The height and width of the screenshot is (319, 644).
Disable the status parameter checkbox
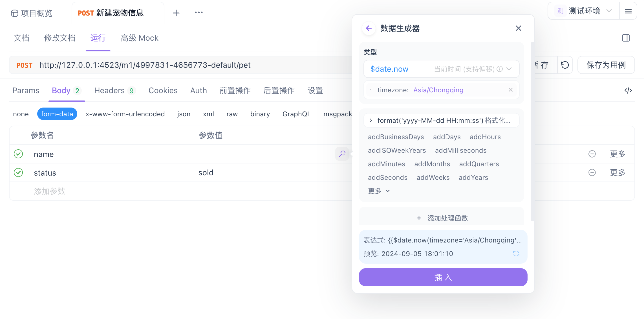18,172
